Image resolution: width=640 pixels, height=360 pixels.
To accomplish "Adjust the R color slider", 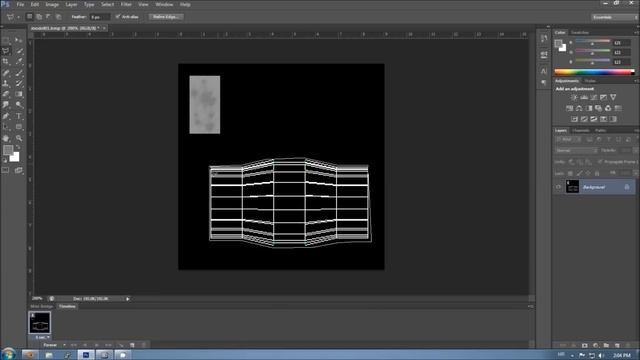I will coord(593,43).
